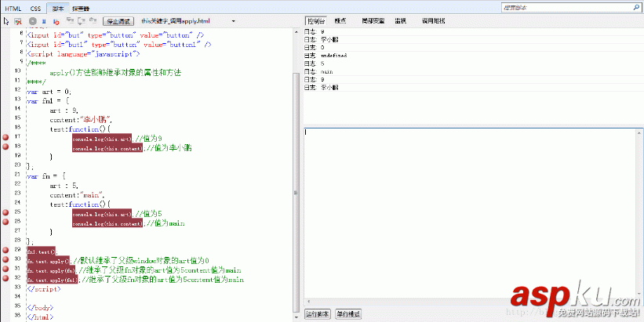Toggle the break on error icon
644x322 pixels.
point(56,21)
